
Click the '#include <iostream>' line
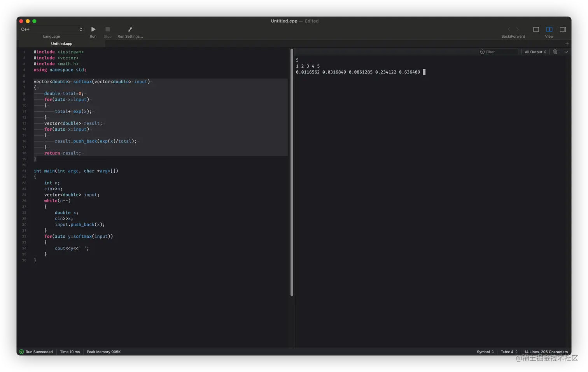59,52
